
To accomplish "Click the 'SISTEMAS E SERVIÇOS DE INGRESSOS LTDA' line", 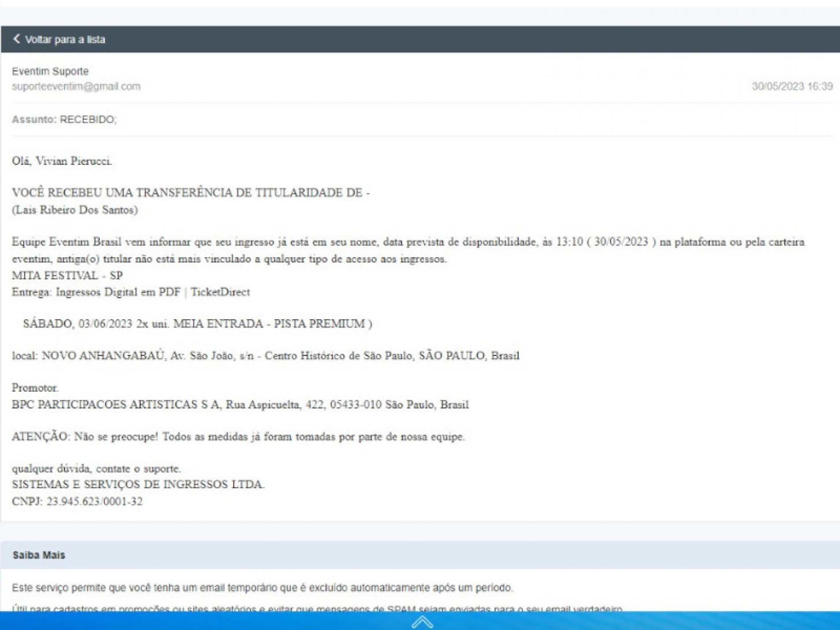I will [138, 484].
